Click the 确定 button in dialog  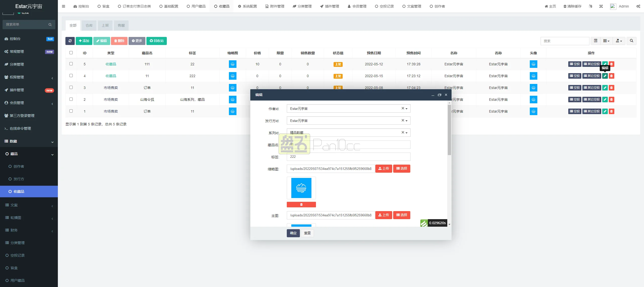click(x=293, y=233)
